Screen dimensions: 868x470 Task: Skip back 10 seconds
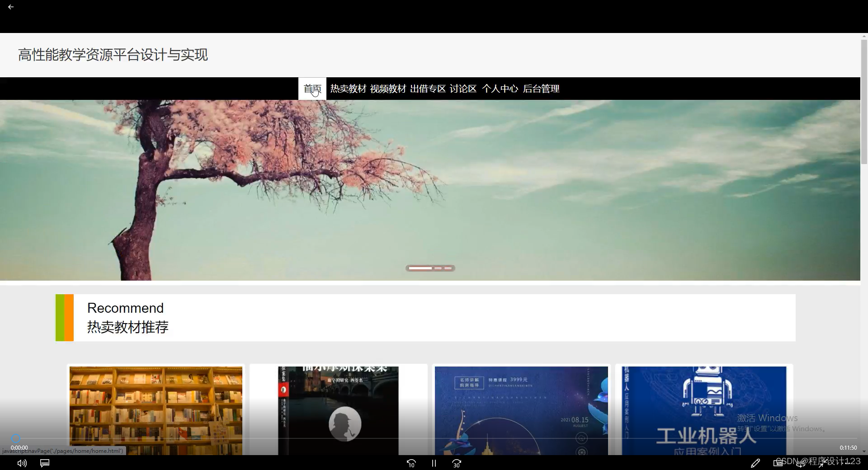(x=411, y=463)
